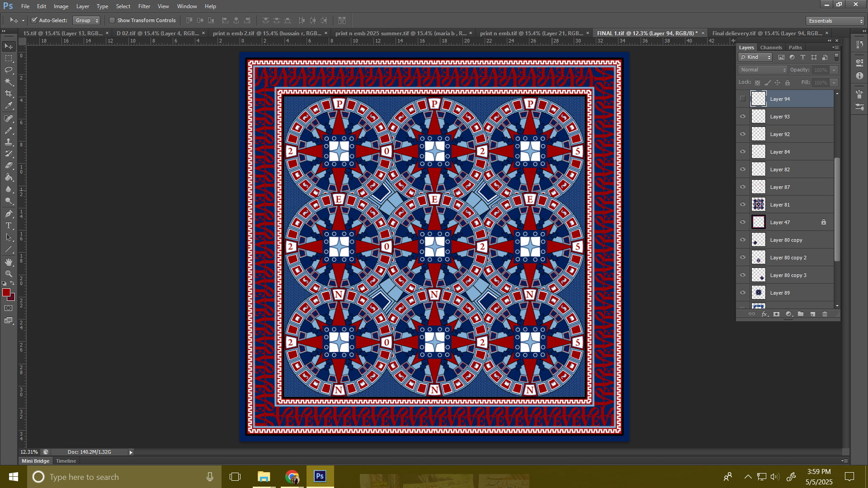Open the Normal blend mode dropdown
Screen dimensions: 868x488
tap(763, 70)
